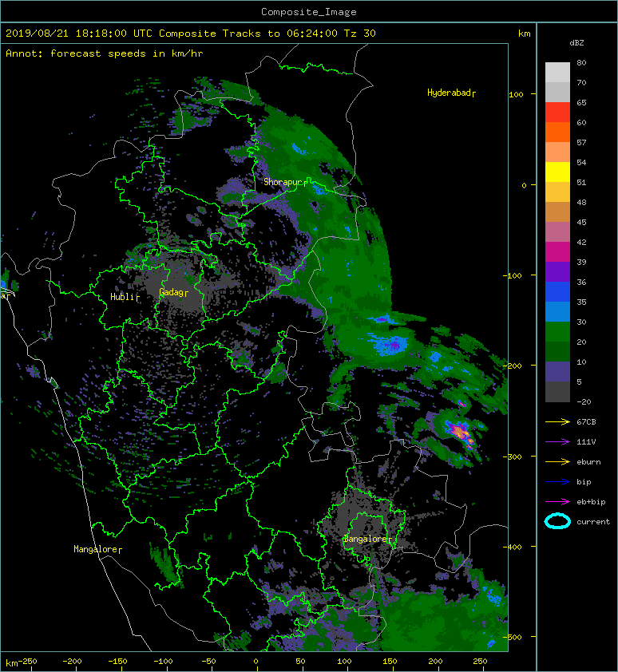Viewport: 618px width, 672px height.
Task: Select the red swatch in dBZ legend
Action: click(x=557, y=112)
